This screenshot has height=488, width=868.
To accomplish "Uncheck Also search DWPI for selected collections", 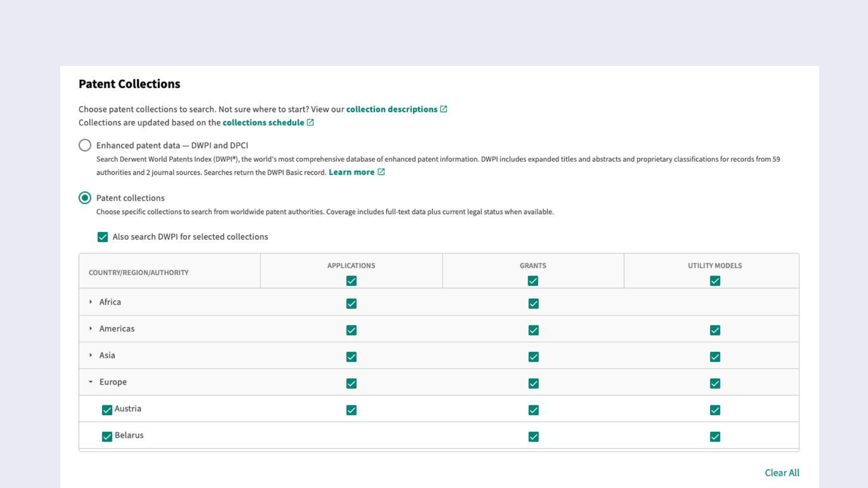I will click(x=103, y=237).
